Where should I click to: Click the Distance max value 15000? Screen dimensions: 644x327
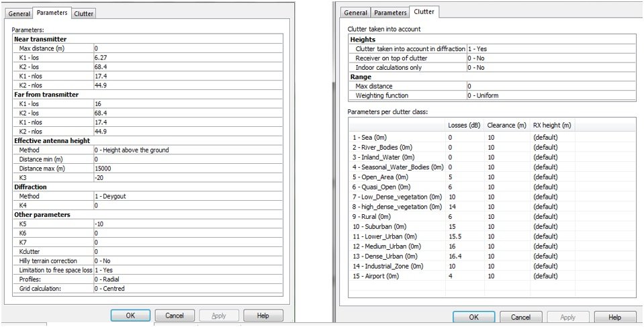[x=187, y=168]
